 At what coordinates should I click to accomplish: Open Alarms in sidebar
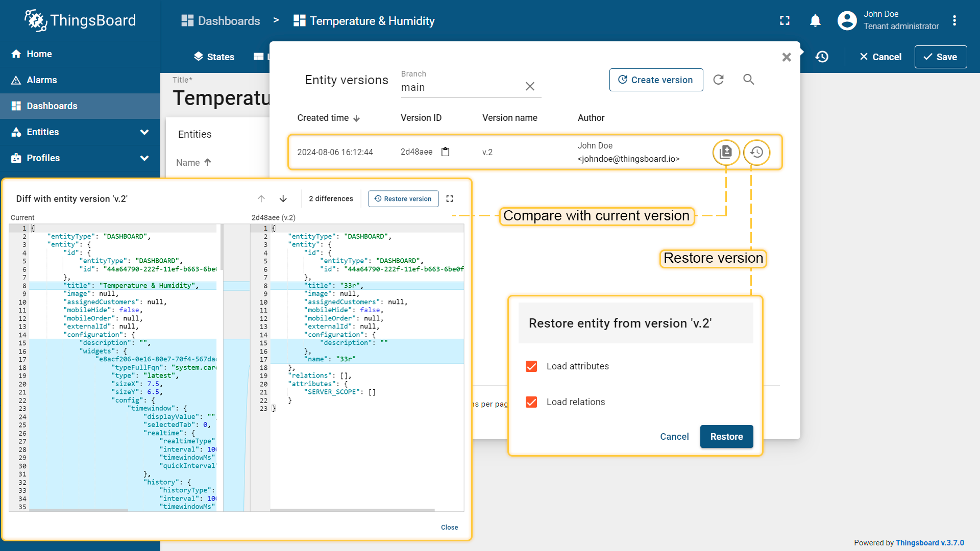pos(42,80)
